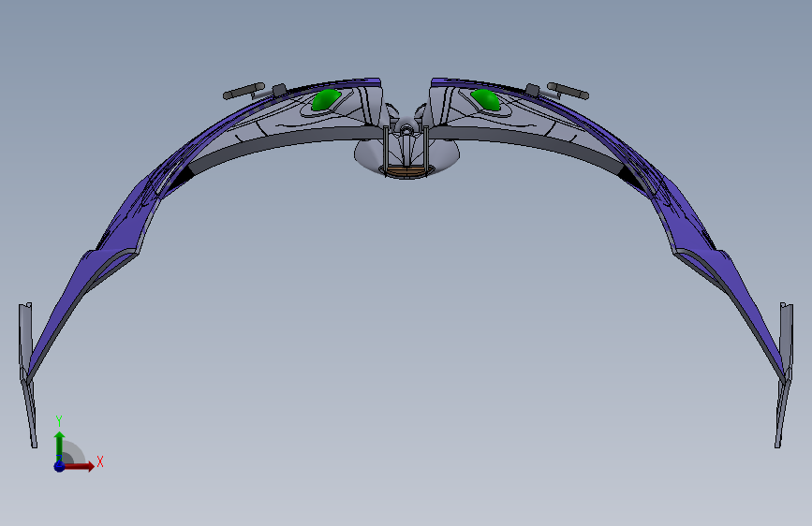Select the left green dome on the model
This screenshot has width=812, height=526.
click(x=326, y=100)
